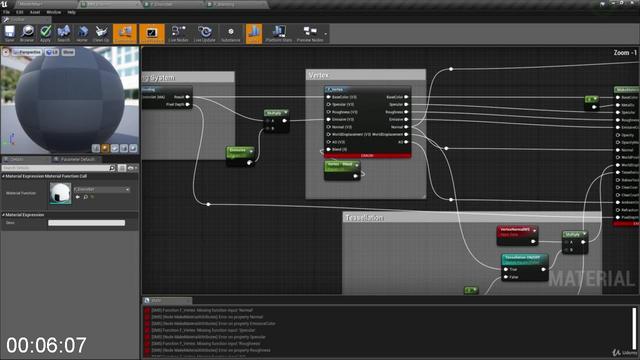640x360 pixels.
Task: Click the Vertex Blend green node
Action: [342, 170]
